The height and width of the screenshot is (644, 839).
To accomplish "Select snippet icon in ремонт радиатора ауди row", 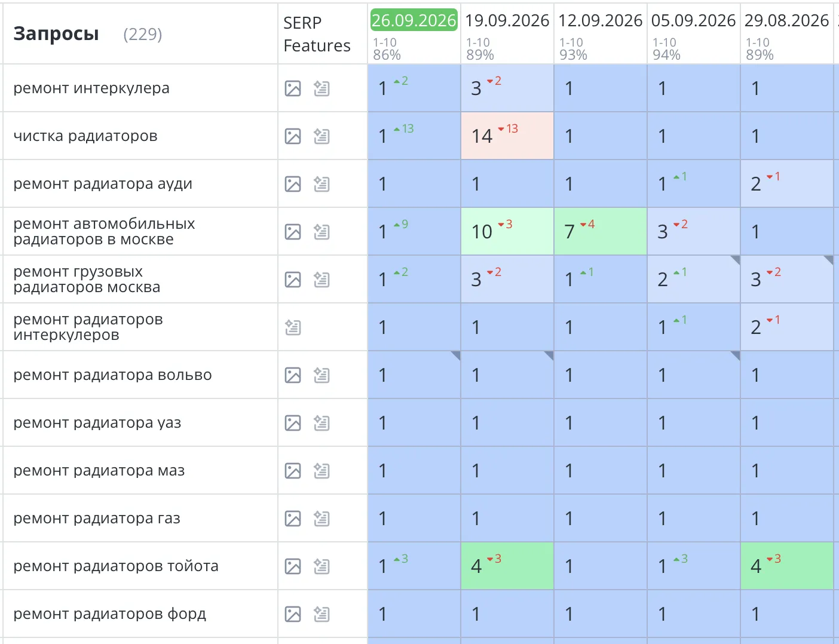I will click(321, 184).
